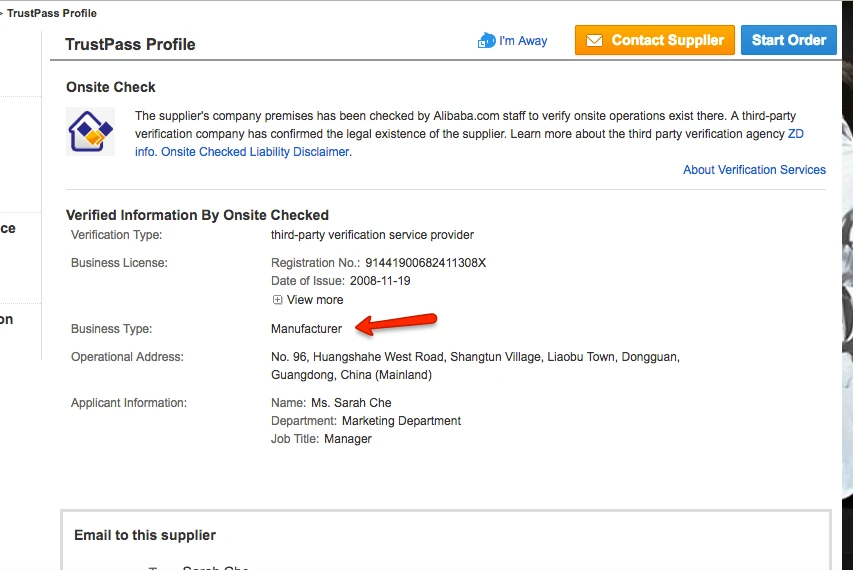Click the Applicant Information label
The width and height of the screenshot is (853, 570).
(x=129, y=402)
